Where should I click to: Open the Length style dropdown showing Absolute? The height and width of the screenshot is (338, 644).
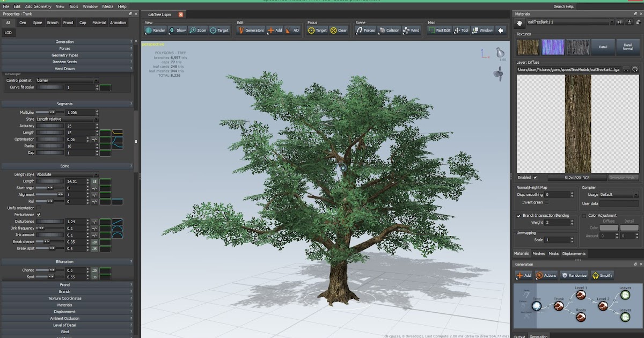(x=67, y=174)
